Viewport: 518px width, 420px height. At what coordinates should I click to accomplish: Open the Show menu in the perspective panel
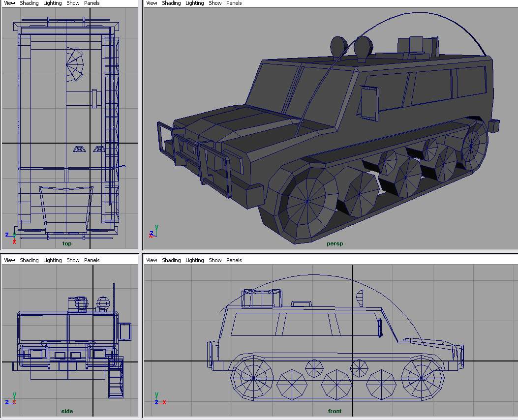click(x=215, y=3)
